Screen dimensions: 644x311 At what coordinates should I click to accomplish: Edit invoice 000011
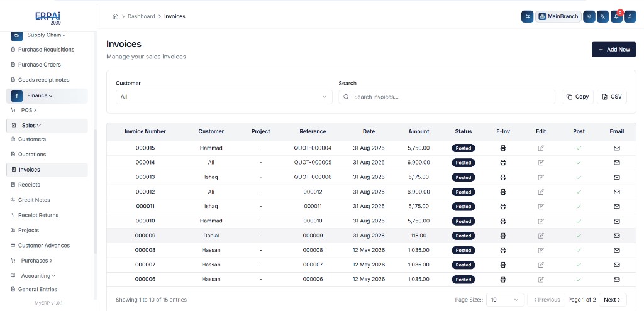pos(541,206)
